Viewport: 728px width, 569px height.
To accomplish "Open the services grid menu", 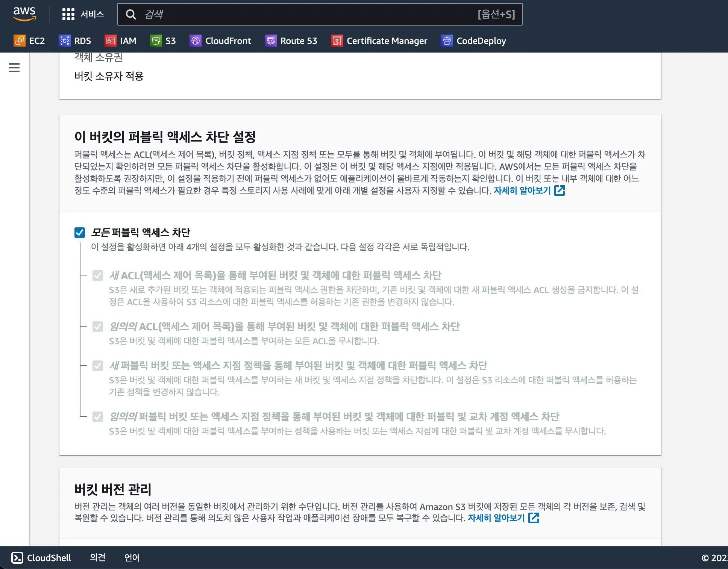I will (x=68, y=14).
